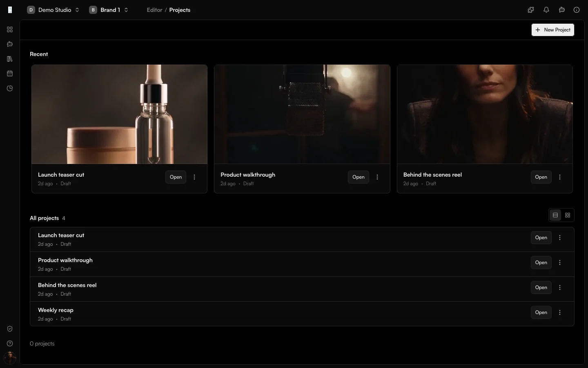
Task: Click the shield check icon in sidebar
Action: [x=10, y=329]
